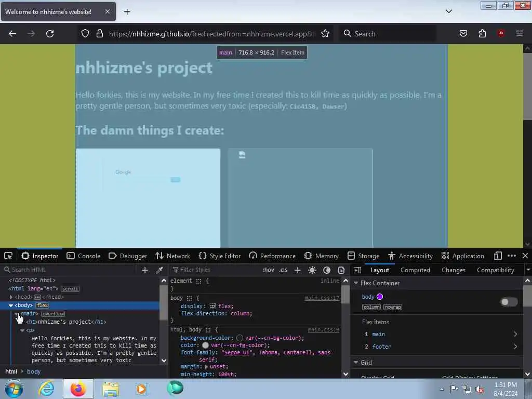This screenshot has width=532, height=399.
Task: Reload the current page
Action: pyautogui.click(x=50, y=34)
